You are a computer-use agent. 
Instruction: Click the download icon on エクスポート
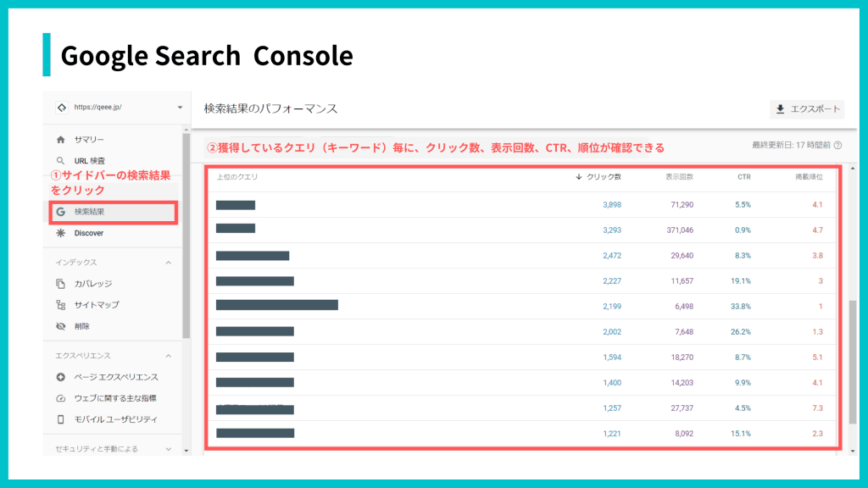[780, 109]
